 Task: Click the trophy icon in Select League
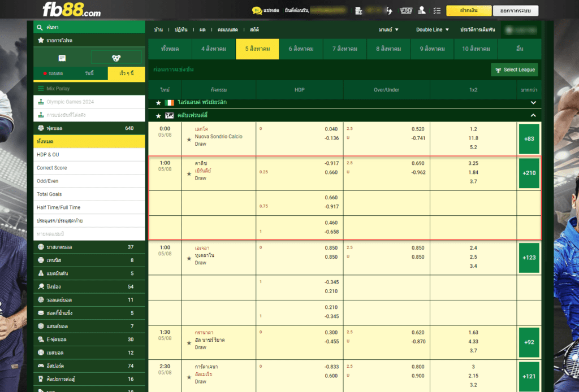498,70
